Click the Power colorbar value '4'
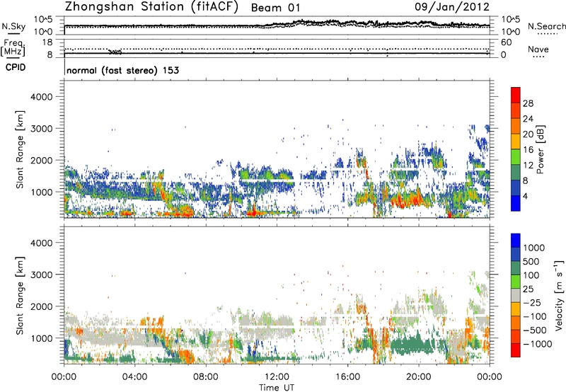This screenshot has width=566, height=392. coord(525,196)
